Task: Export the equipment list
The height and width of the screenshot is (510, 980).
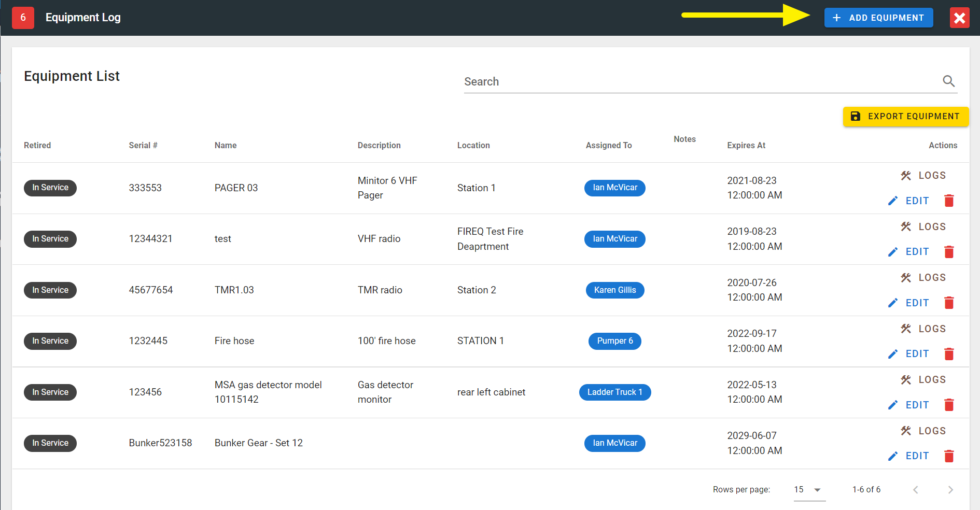Action: tap(905, 117)
